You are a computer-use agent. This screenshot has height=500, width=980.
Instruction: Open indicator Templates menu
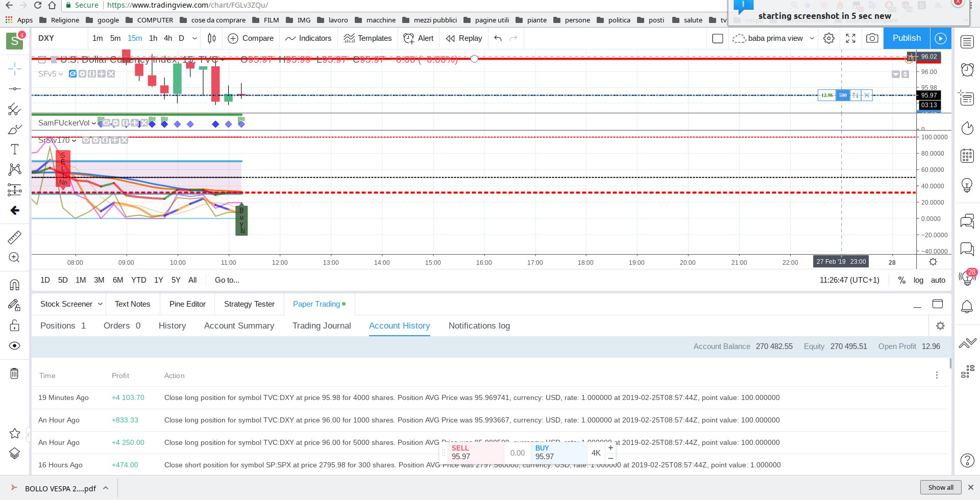click(x=367, y=38)
